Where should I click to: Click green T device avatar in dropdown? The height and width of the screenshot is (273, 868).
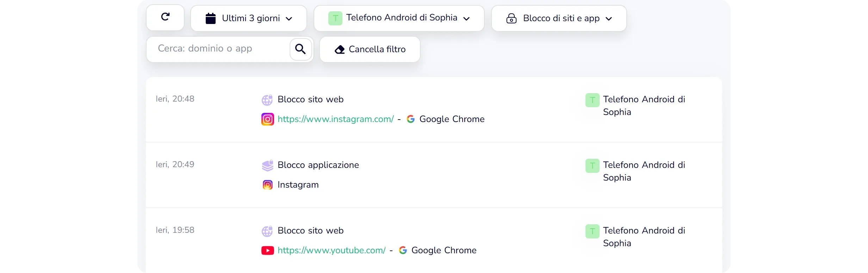click(x=335, y=18)
